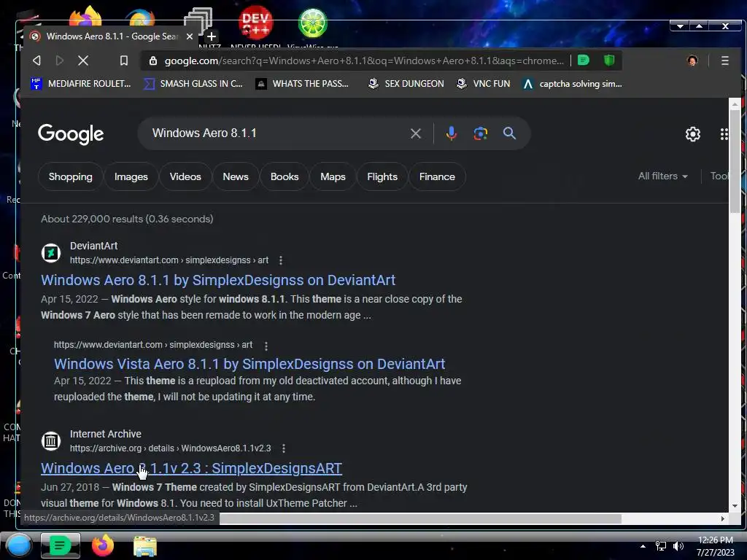Switch to the Books filter
Screen dimensions: 747x560
click(x=285, y=176)
